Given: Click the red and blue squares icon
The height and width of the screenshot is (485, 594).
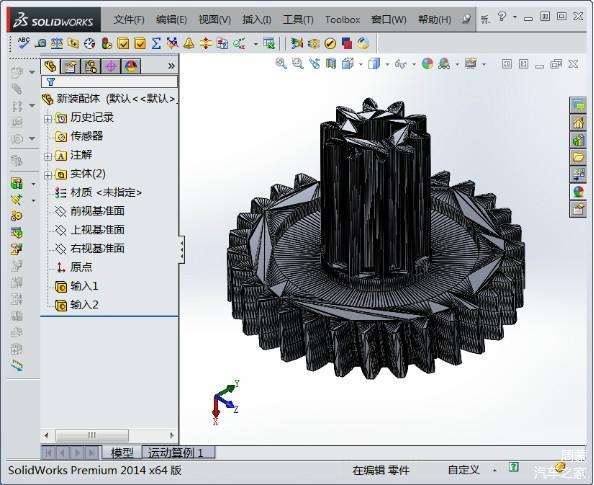Looking at the screenshot, I should coord(347,44).
